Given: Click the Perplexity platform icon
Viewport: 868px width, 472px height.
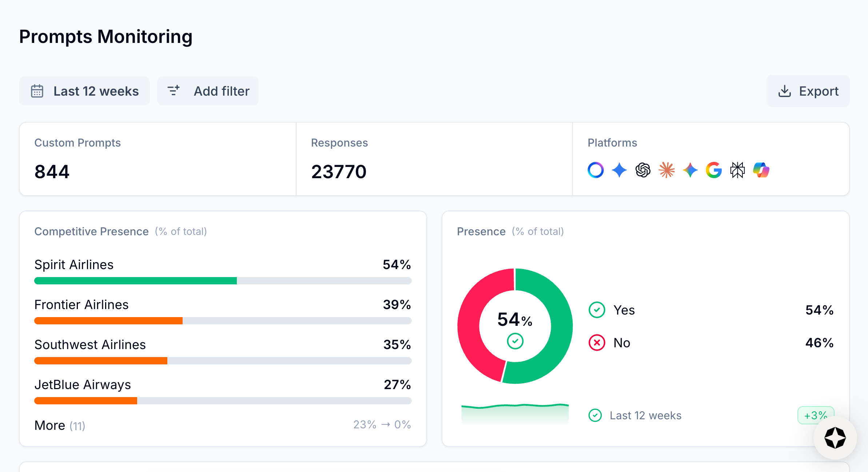Looking at the screenshot, I should [x=737, y=170].
